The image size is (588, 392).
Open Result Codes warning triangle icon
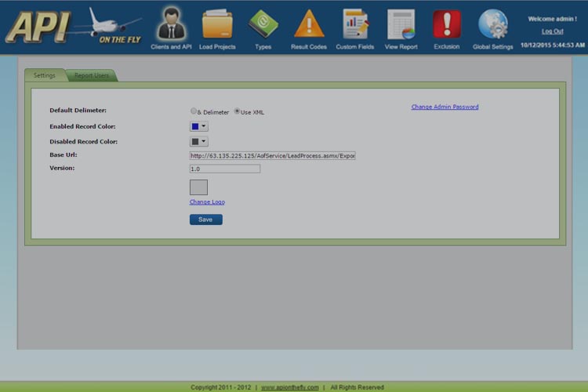point(309,24)
